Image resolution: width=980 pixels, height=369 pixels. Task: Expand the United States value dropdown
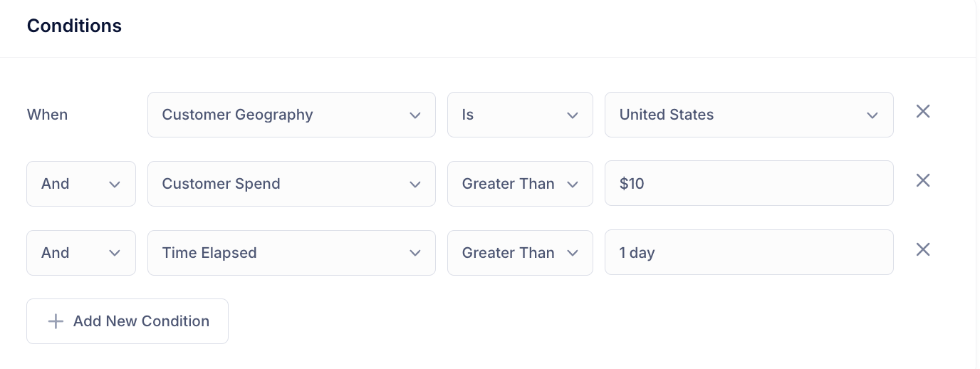[x=748, y=115]
